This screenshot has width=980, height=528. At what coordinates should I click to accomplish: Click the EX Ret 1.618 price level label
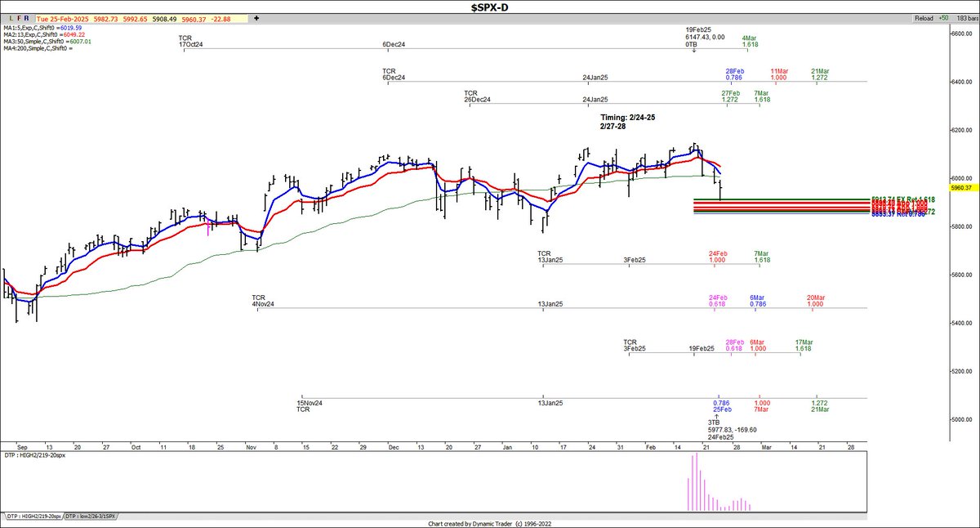(905, 199)
